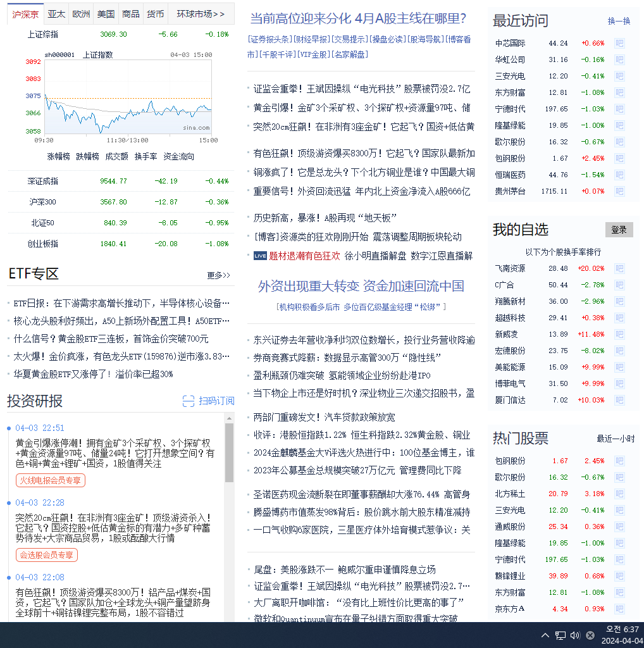Switch to the 亚太 tab
This screenshot has height=648, width=644.
(x=56, y=15)
